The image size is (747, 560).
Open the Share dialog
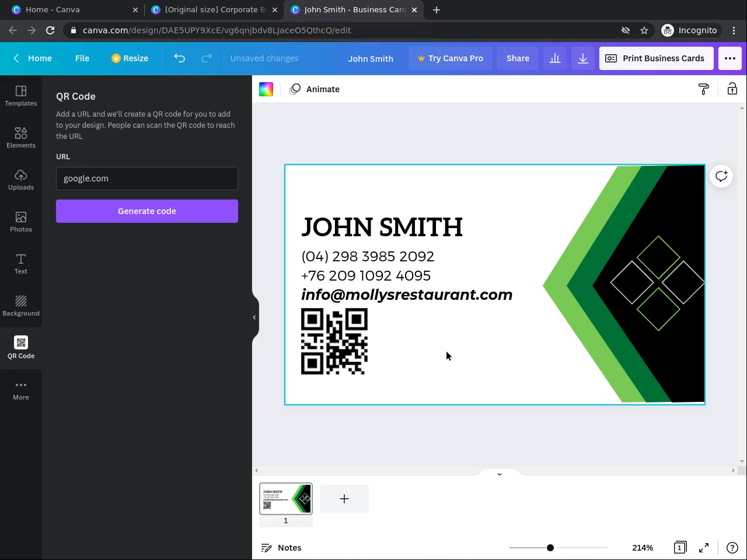tap(518, 58)
